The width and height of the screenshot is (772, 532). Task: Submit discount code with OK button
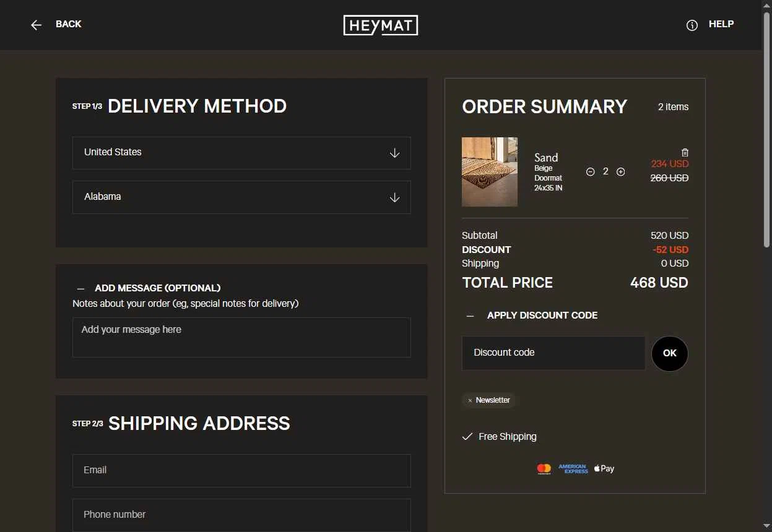point(670,354)
